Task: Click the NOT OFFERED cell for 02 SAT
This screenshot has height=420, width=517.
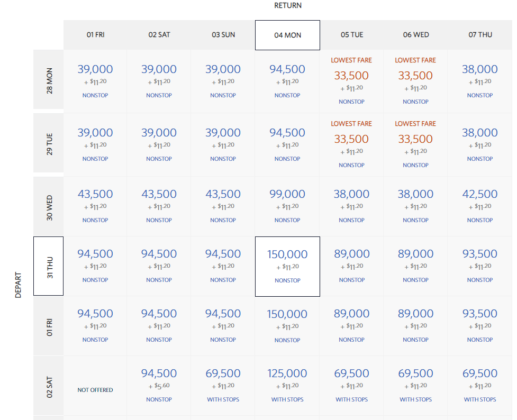Action: pos(95,390)
